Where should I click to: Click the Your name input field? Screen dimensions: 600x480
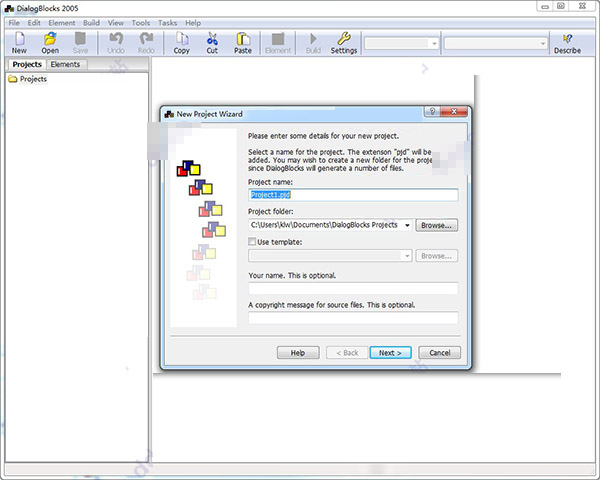click(x=353, y=288)
